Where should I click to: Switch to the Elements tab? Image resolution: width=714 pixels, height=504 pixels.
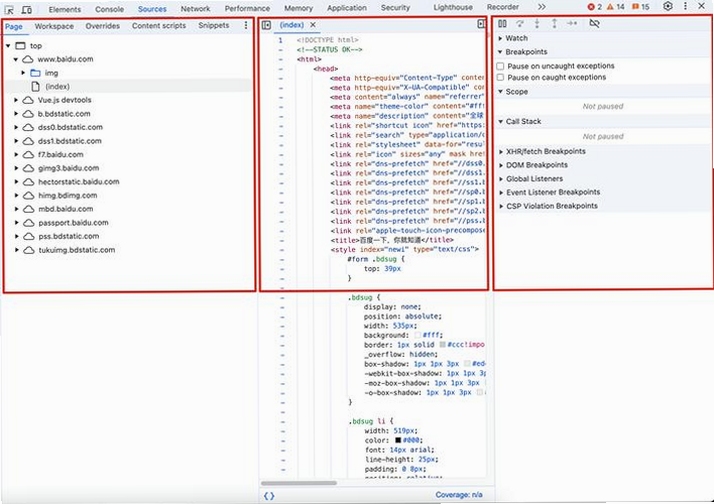65,9
